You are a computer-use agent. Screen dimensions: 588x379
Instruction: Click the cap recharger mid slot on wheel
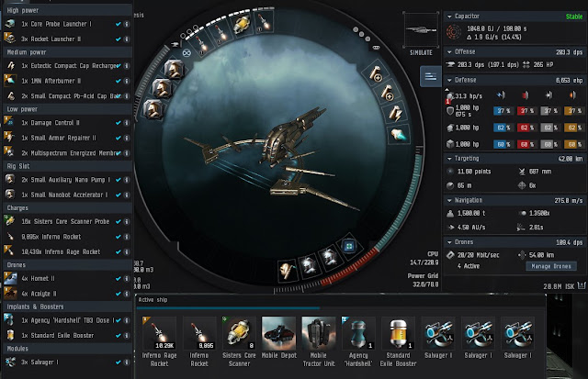(394, 113)
